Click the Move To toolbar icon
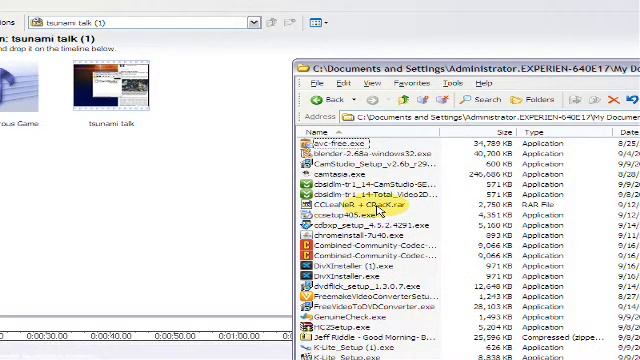The image size is (640, 360). pos(575,100)
